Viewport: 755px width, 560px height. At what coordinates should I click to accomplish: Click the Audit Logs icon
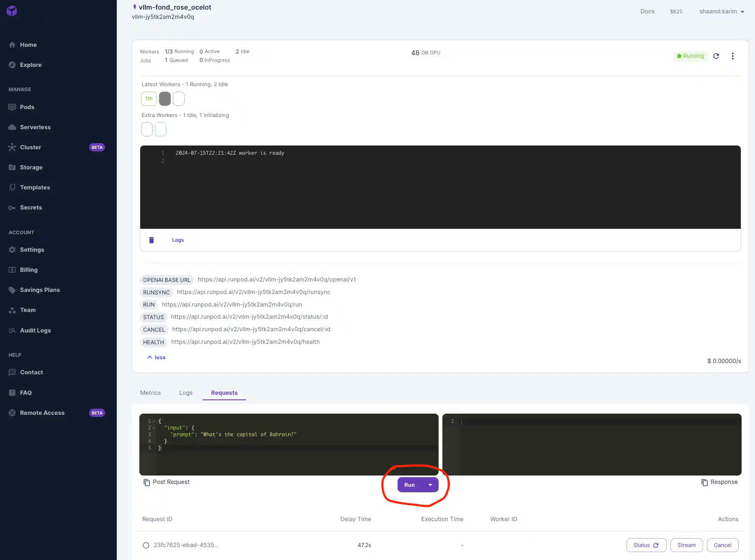tap(12, 330)
